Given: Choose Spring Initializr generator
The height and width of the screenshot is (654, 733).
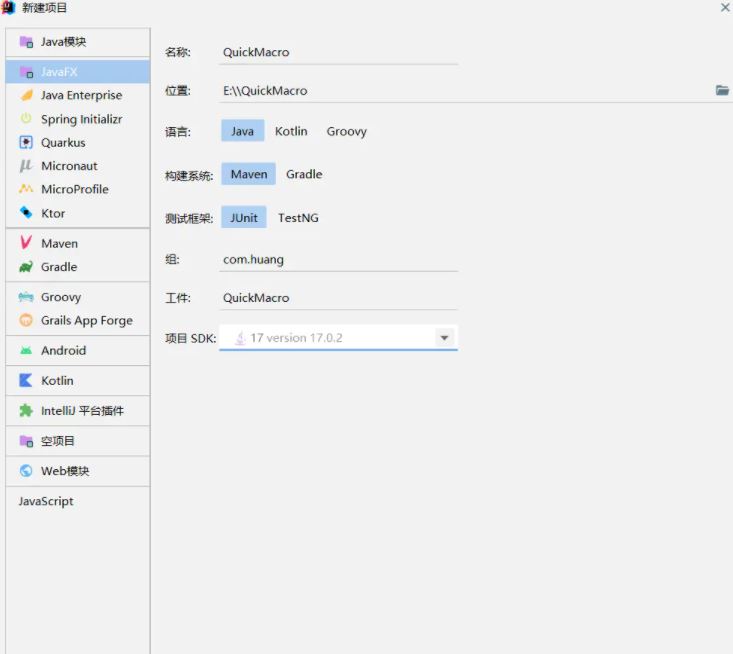Looking at the screenshot, I should (78, 119).
